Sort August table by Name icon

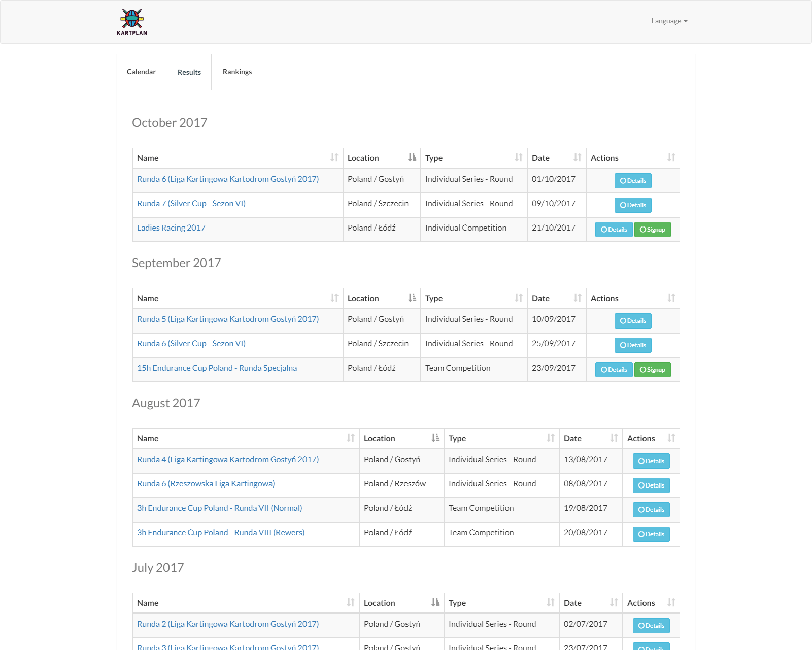[351, 438]
